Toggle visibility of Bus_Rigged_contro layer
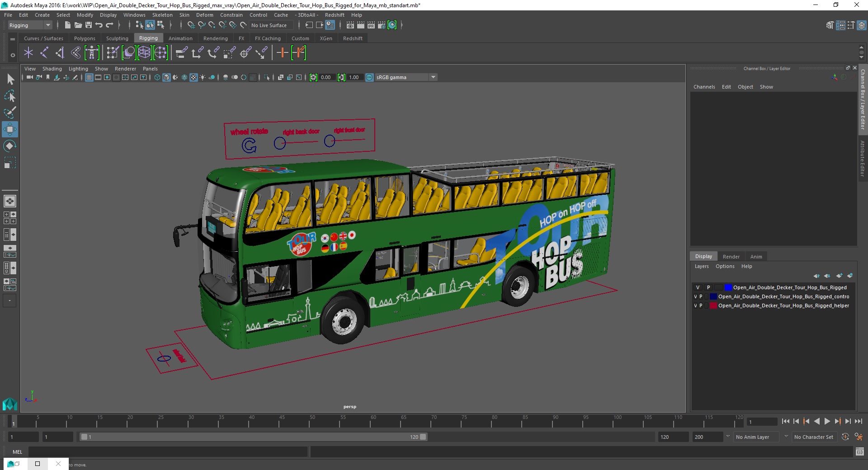The height and width of the screenshot is (470, 868). pos(695,296)
